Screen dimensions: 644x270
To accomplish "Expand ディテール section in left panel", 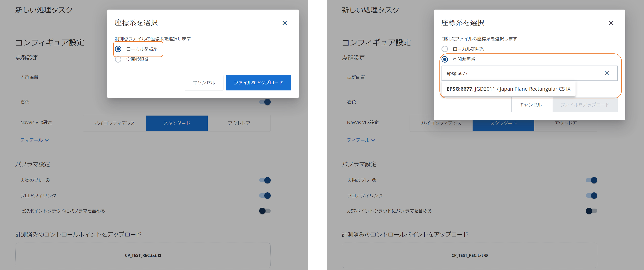I will [34, 140].
